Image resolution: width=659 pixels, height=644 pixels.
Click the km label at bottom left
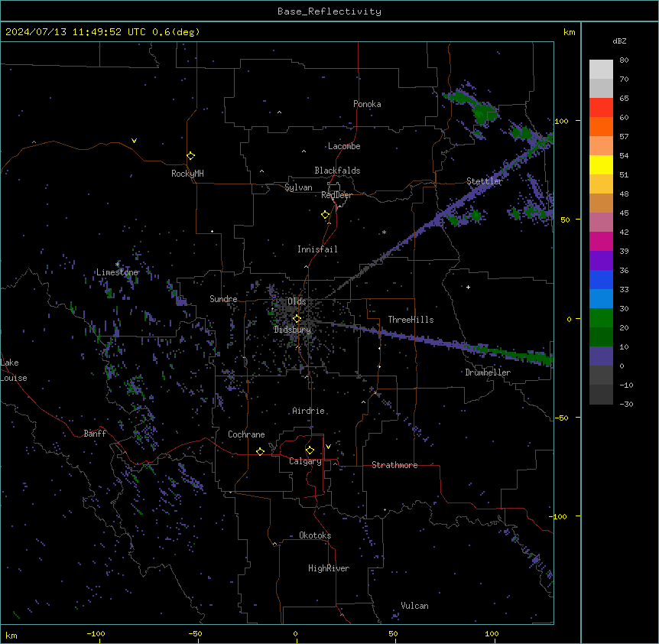(x=11, y=636)
